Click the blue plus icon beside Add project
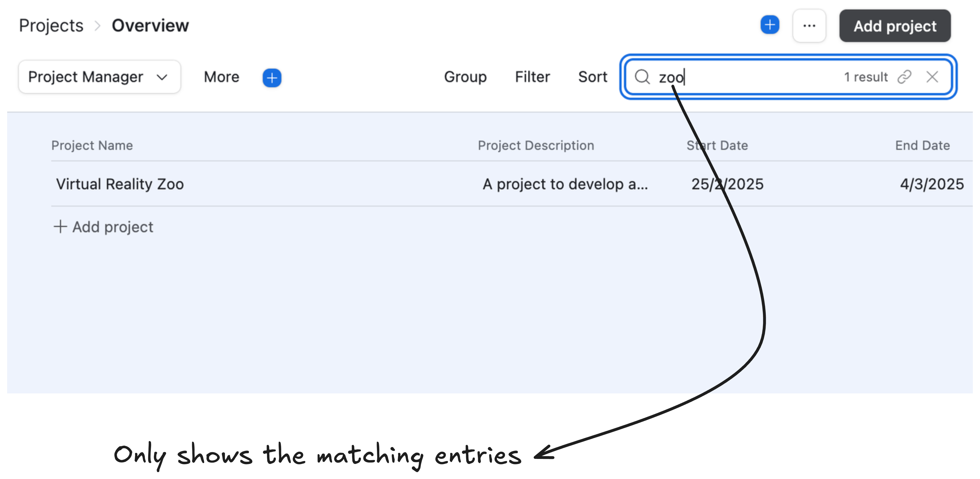 770,25
